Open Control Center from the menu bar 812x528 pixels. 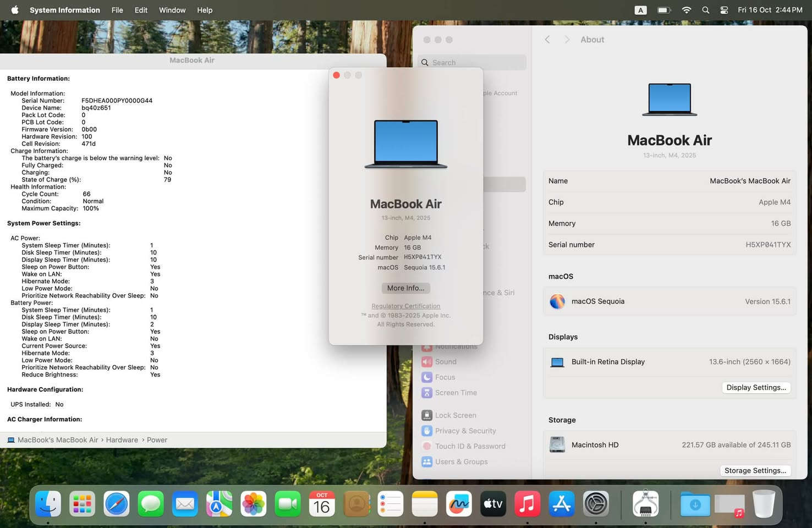click(724, 10)
